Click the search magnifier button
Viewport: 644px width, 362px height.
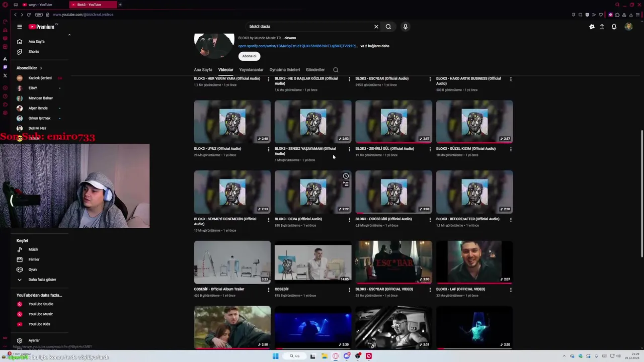388,27
